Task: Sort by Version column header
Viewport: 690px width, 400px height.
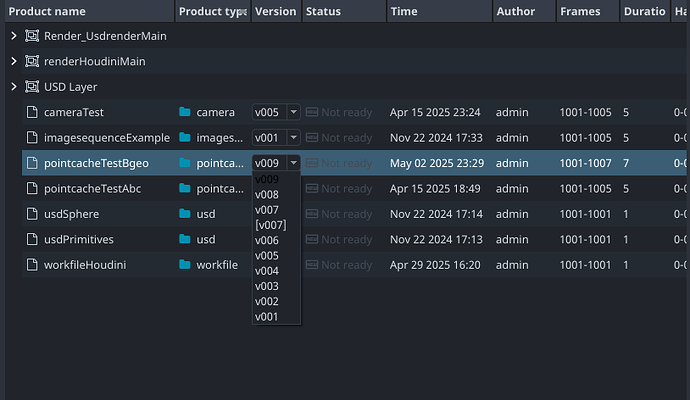Action: [276, 11]
